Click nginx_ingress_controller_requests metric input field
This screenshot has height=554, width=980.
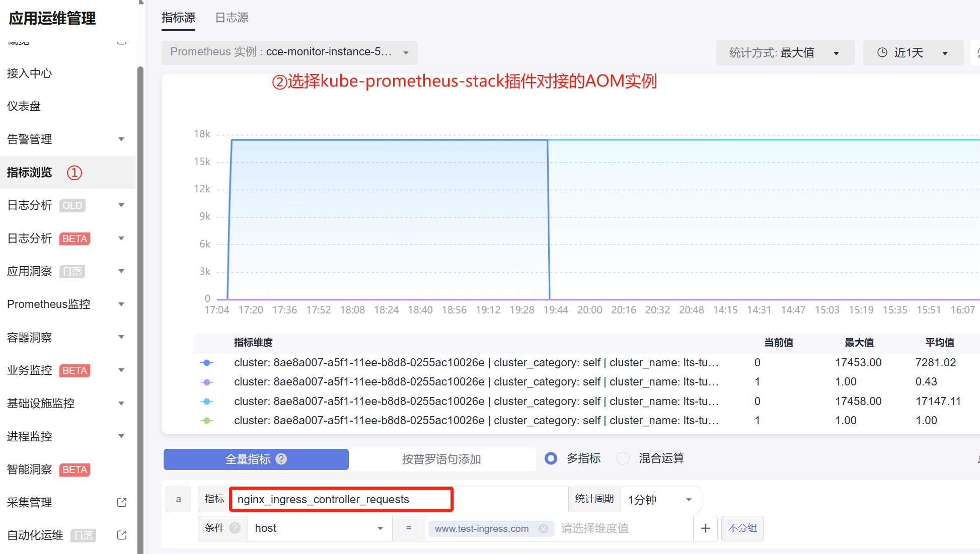[x=341, y=500]
